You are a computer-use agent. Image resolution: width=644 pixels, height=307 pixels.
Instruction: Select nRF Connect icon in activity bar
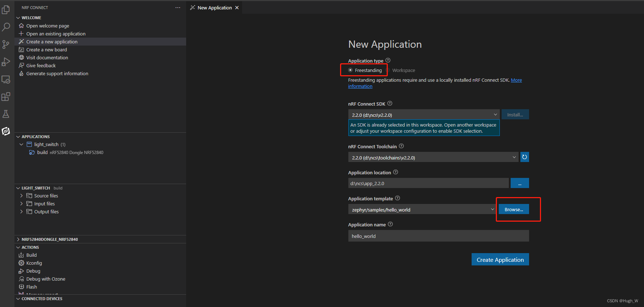[x=6, y=131]
